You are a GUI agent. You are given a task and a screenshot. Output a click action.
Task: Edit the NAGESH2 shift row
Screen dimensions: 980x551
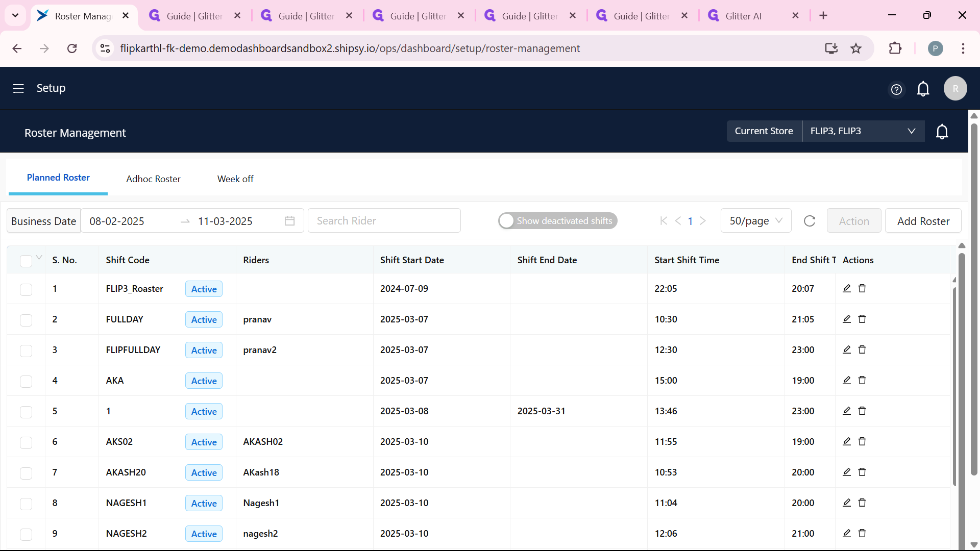(847, 533)
